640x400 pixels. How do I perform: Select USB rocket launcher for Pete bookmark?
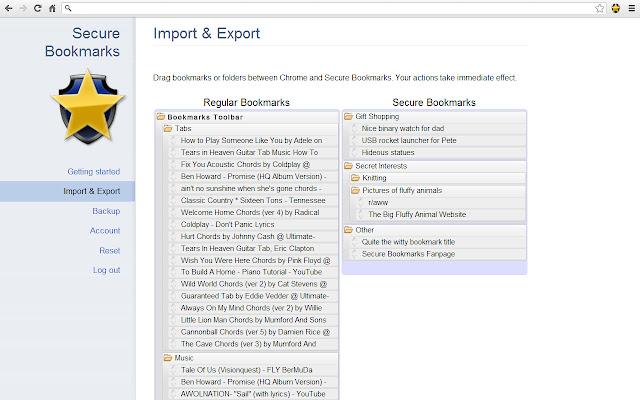(408, 140)
